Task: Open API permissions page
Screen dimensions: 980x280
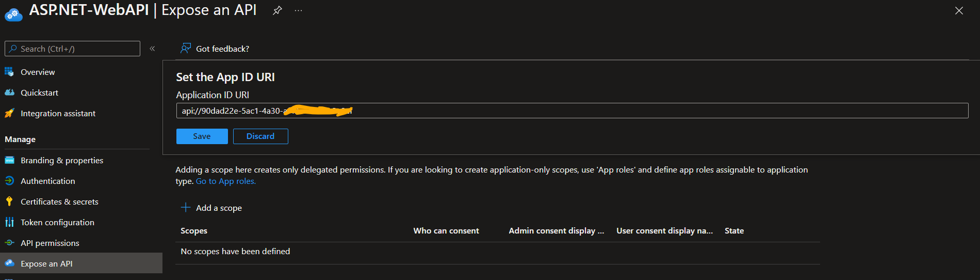Action: point(50,243)
